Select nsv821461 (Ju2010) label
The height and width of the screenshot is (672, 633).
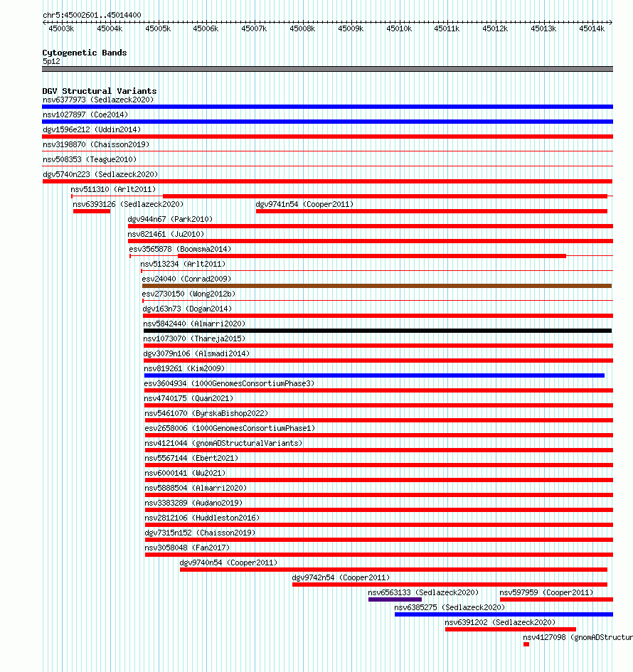166,235
